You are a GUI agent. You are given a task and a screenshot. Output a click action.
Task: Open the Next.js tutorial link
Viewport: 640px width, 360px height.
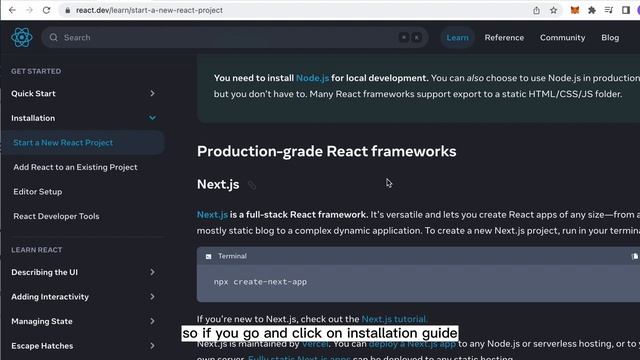(394, 319)
